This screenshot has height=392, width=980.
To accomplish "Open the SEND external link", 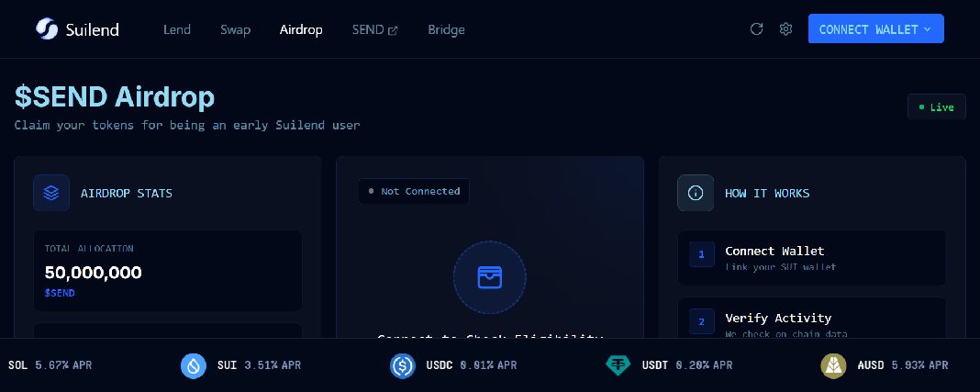I will (x=375, y=29).
